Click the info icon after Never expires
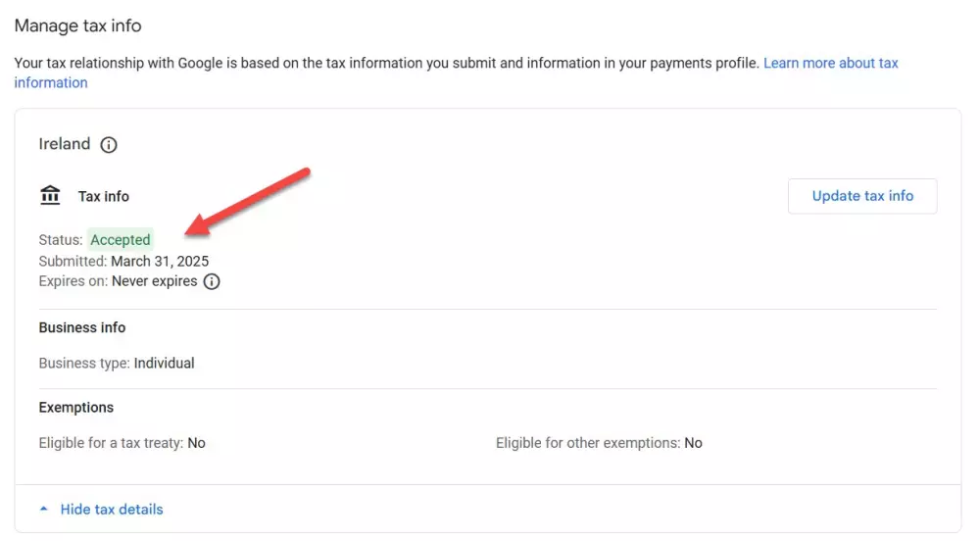Screen dimensions: 980x541 (212, 282)
